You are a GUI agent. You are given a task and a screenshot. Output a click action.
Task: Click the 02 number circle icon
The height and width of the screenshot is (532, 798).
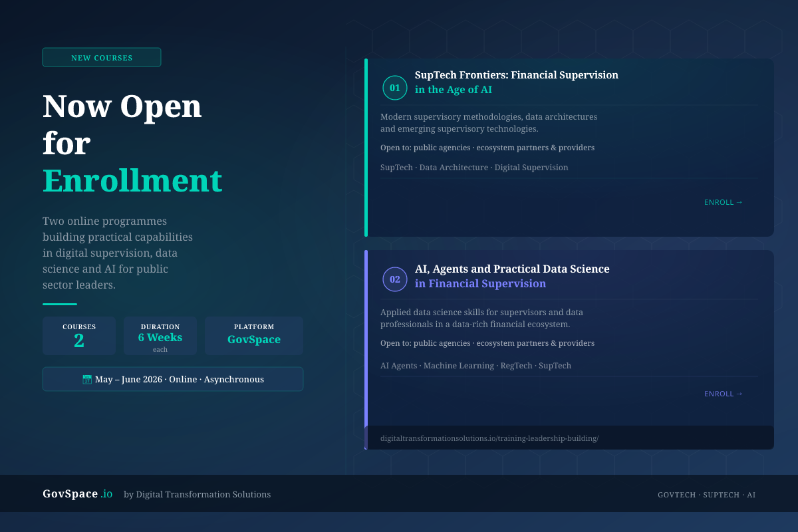pyautogui.click(x=395, y=279)
